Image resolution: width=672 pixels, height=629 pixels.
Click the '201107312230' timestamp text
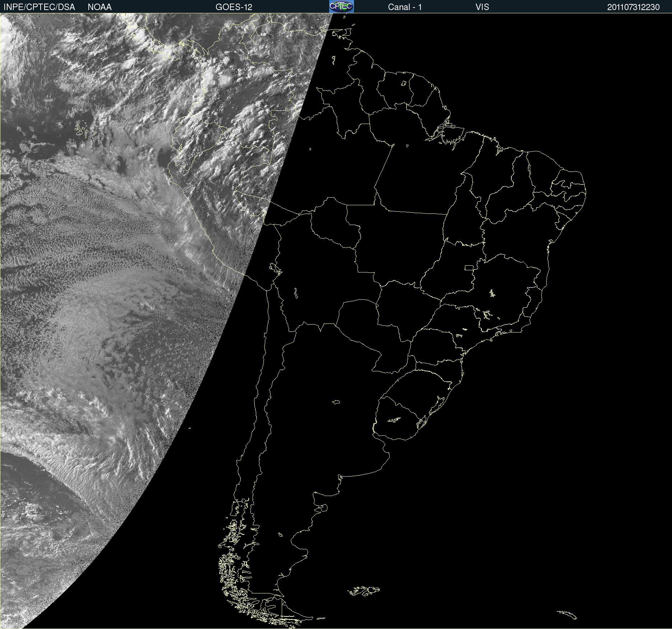coord(634,7)
